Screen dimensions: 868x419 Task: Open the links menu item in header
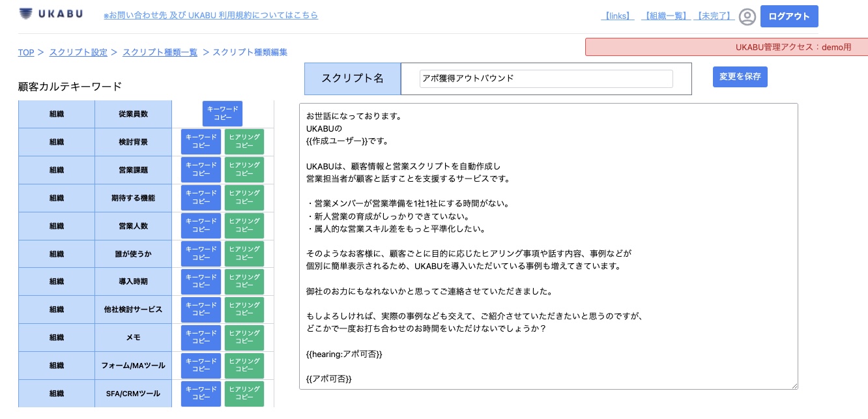(616, 16)
